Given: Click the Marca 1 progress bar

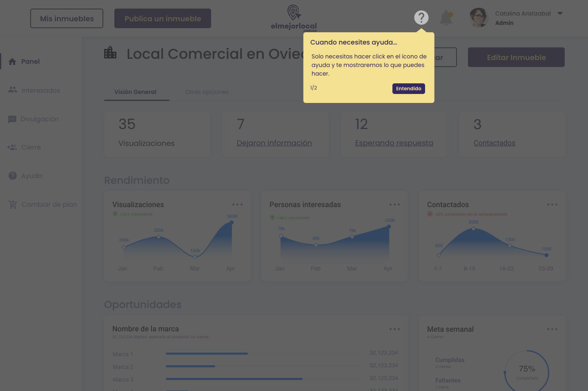Looking at the screenshot, I should (x=263, y=353).
